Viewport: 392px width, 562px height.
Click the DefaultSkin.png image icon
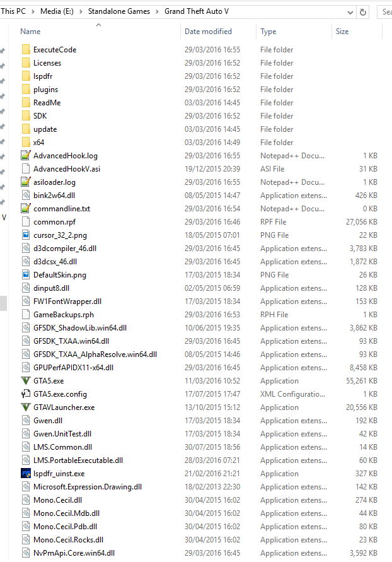click(26, 275)
